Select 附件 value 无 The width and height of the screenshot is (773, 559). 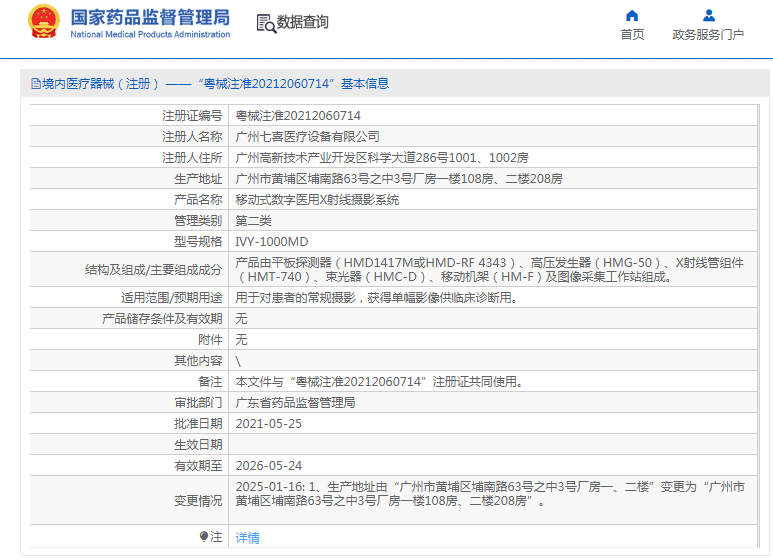click(241, 340)
